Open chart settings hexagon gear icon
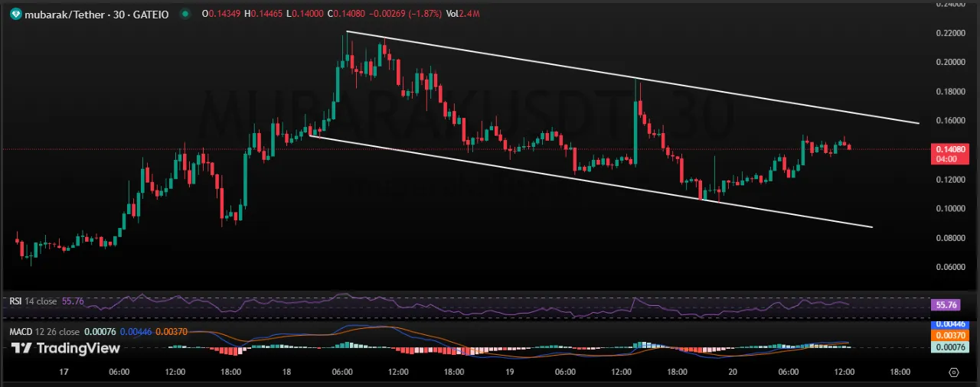Image resolution: width=980 pixels, height=387 pixels. coord(953,372)
